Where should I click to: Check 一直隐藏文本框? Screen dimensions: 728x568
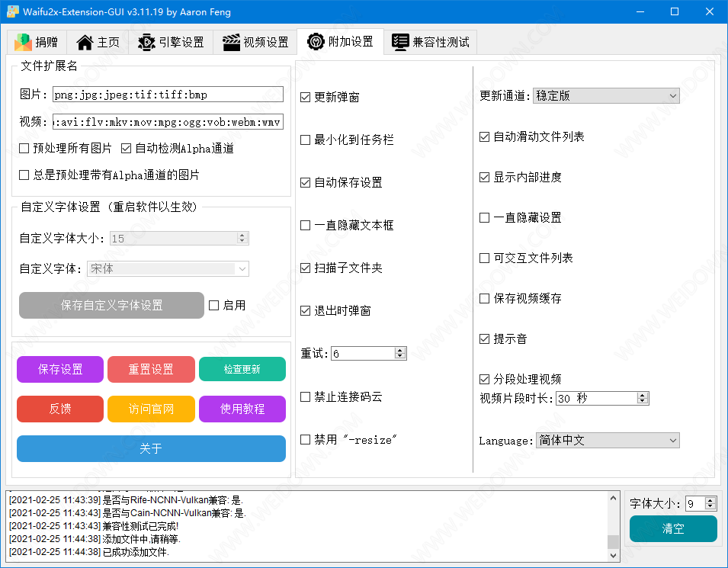[306, 225]
